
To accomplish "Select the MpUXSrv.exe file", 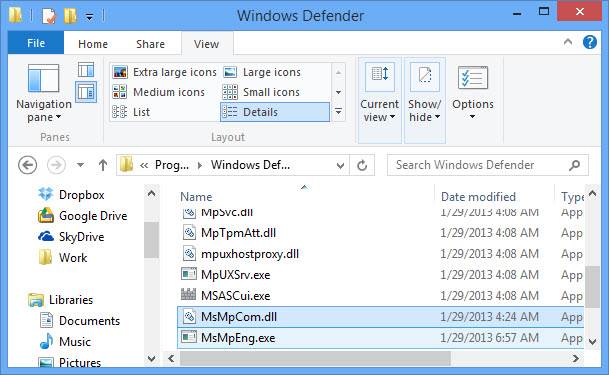I will coord(381,275).
